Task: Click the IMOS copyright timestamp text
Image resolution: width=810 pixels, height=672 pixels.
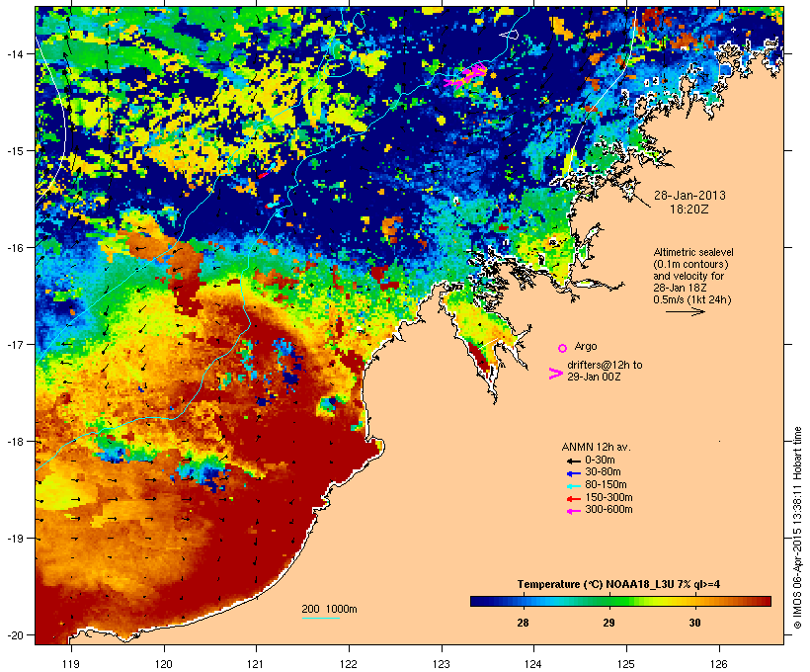Action: 797,529
